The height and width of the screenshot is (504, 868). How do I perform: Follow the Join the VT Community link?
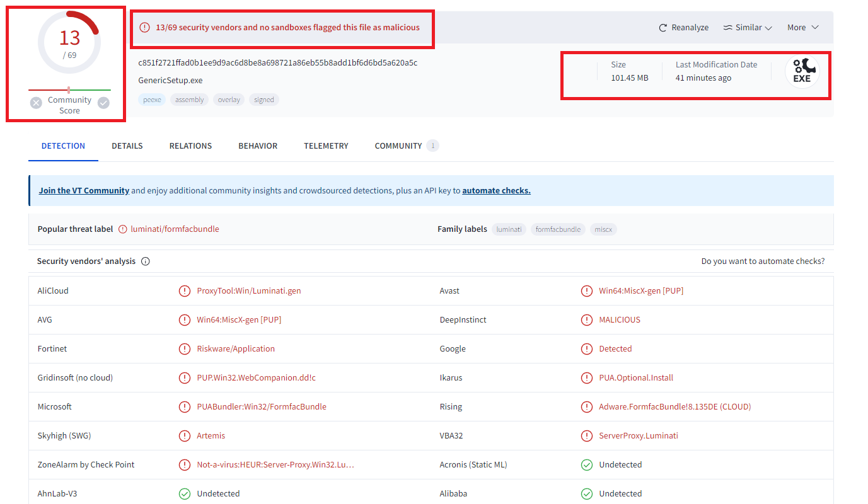(x=84, y=191)
